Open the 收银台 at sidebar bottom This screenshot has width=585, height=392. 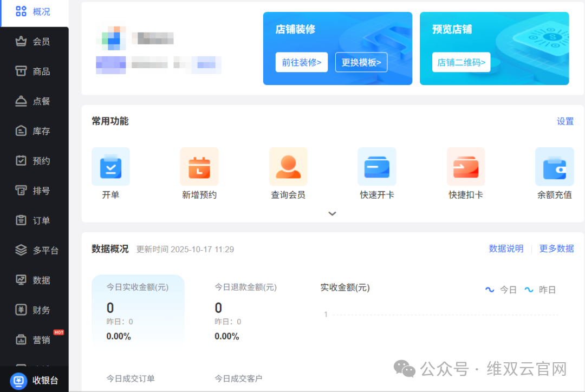(34, 380)
